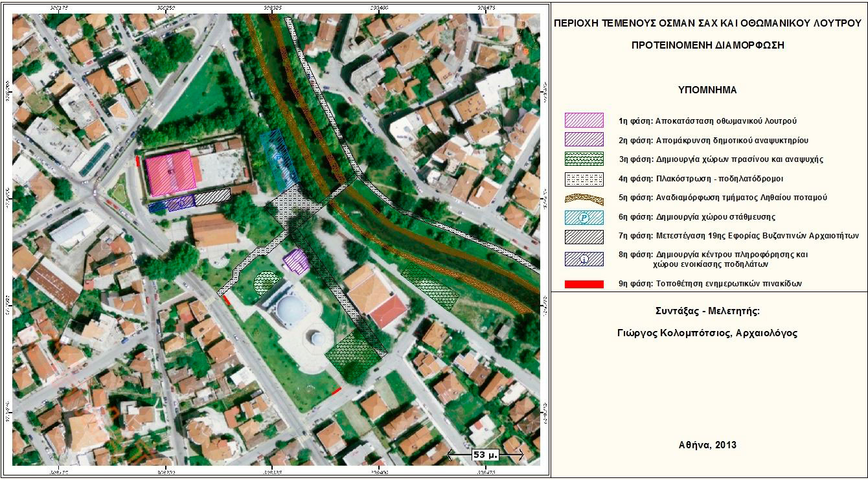Click the parking P symbol in the legend
Image resolution: width=868 pixels, height=480 pixels.
click(x=584, y=218)
